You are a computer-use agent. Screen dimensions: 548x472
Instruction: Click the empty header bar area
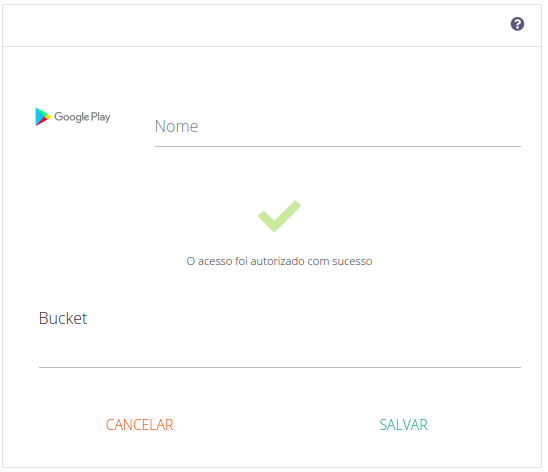(255, 25)
